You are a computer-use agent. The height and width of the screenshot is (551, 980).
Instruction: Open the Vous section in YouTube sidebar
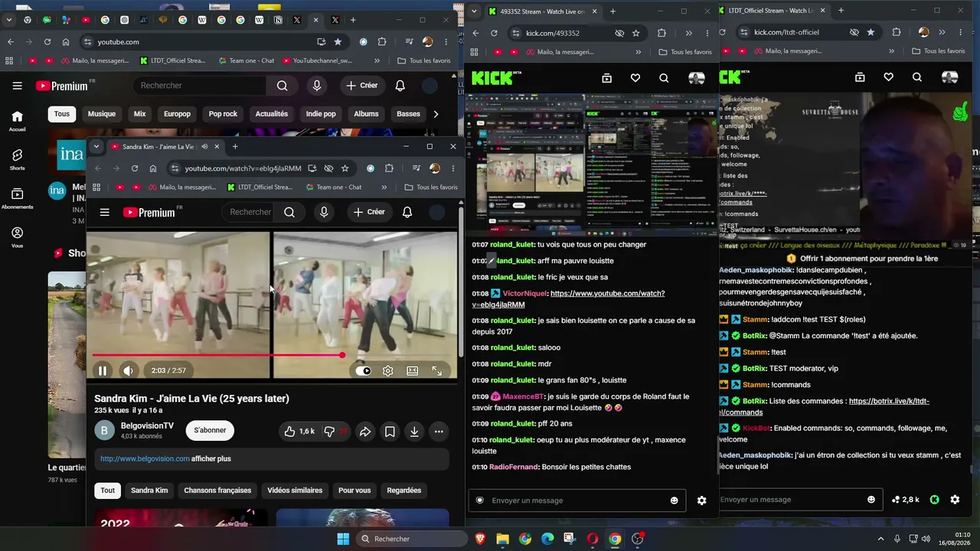coord(17,236)
